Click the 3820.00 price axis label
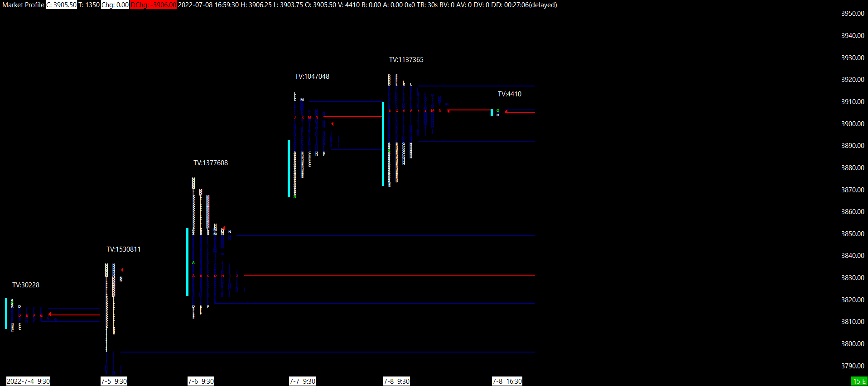 [x=853, y=300]
